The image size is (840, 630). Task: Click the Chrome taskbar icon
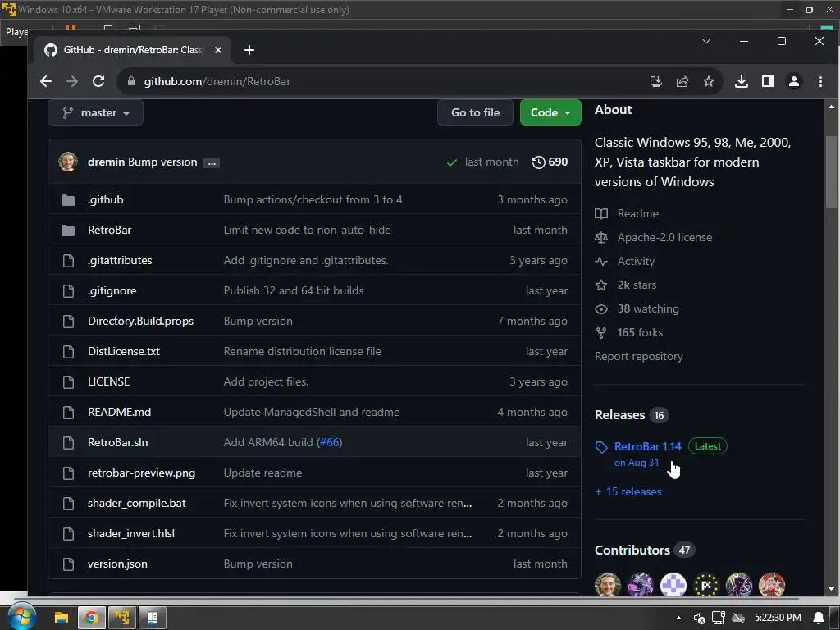[92, 618]
